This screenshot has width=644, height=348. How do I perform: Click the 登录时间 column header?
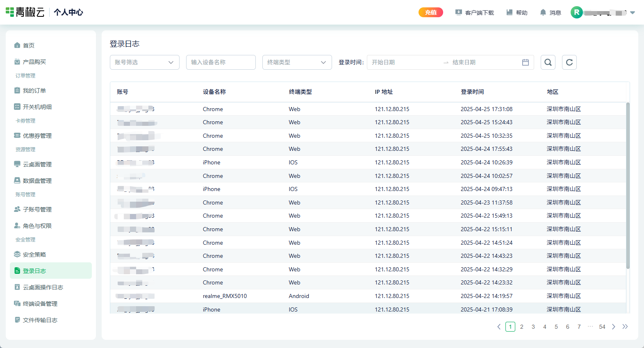tap(472, 92)
